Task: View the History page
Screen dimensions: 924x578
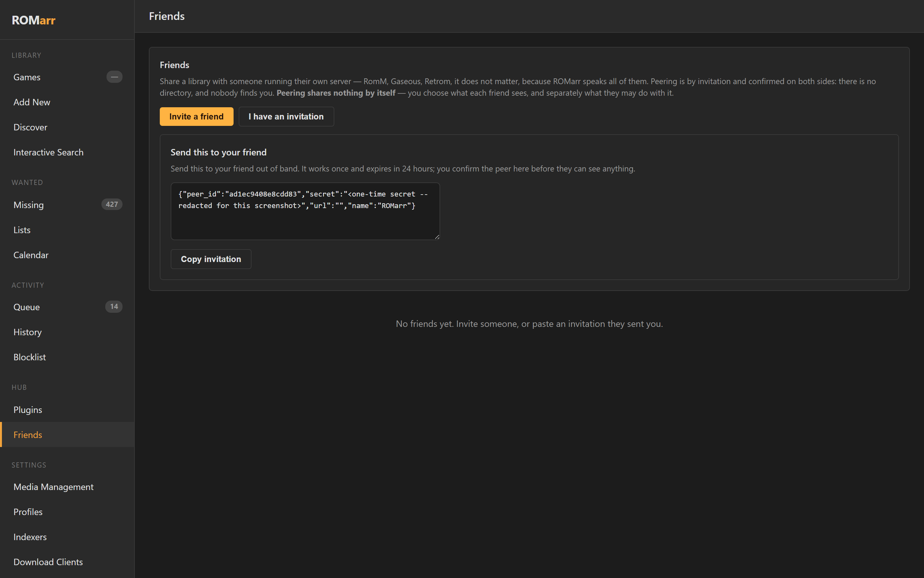Action: click(67, 332)
